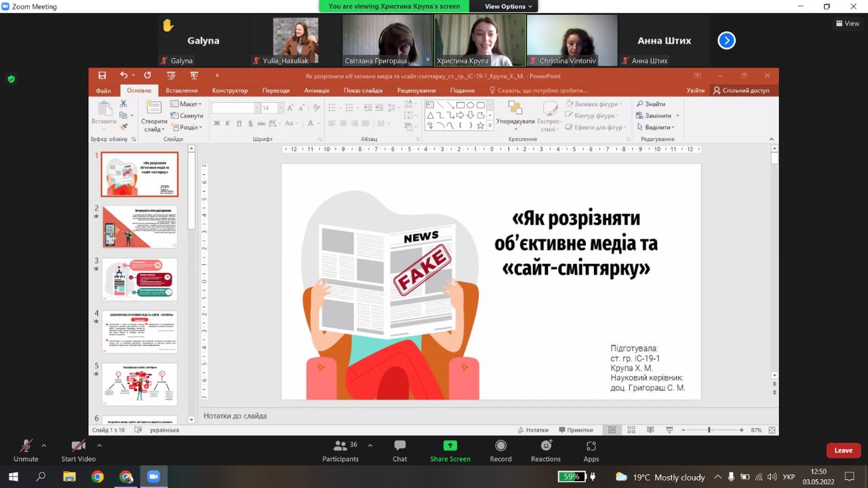The height and width of the screenshot is (488, 868).
Task: Click the View layout button
Action: click(848, 23)
